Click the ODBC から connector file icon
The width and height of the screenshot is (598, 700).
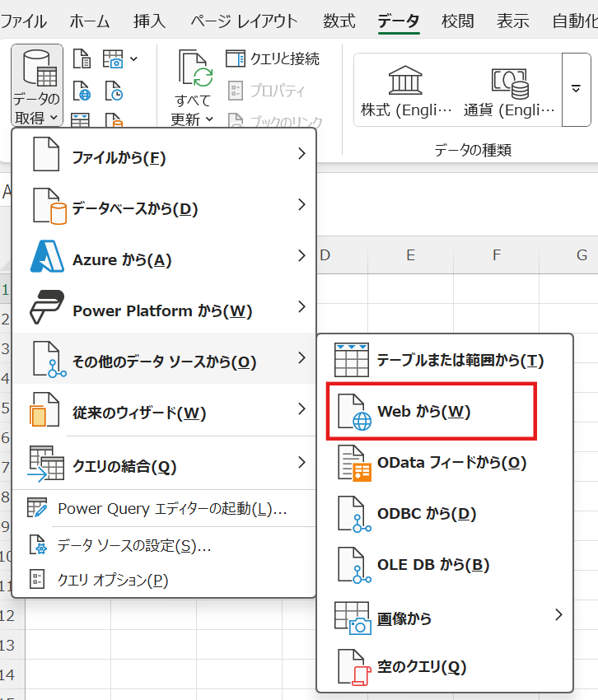coord(355,514)
